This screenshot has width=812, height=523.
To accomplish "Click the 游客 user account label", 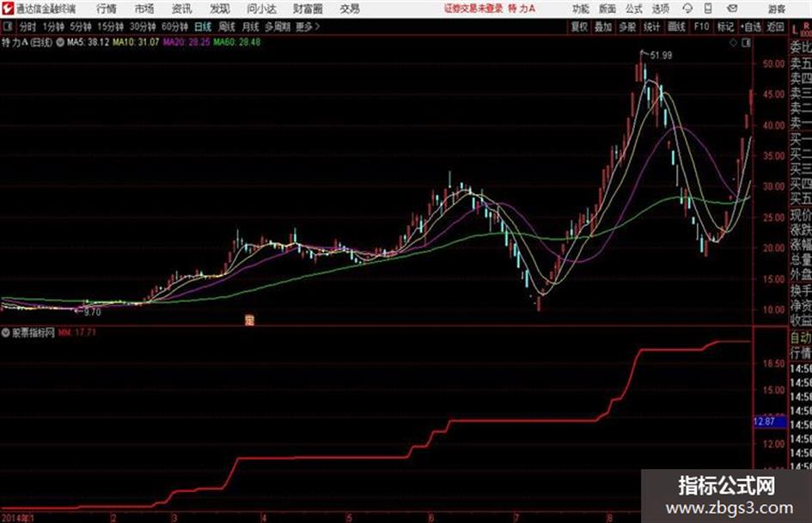I will 776,9.
